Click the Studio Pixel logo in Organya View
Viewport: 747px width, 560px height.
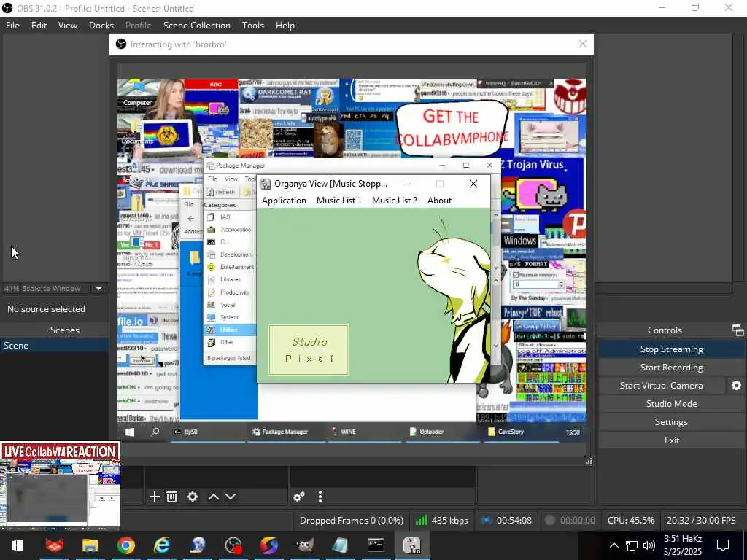(309, 349)
